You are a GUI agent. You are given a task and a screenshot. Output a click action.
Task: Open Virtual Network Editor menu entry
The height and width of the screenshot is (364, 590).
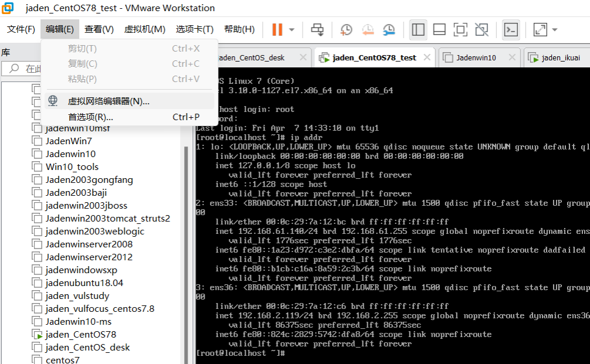click(x=108, y=101)
